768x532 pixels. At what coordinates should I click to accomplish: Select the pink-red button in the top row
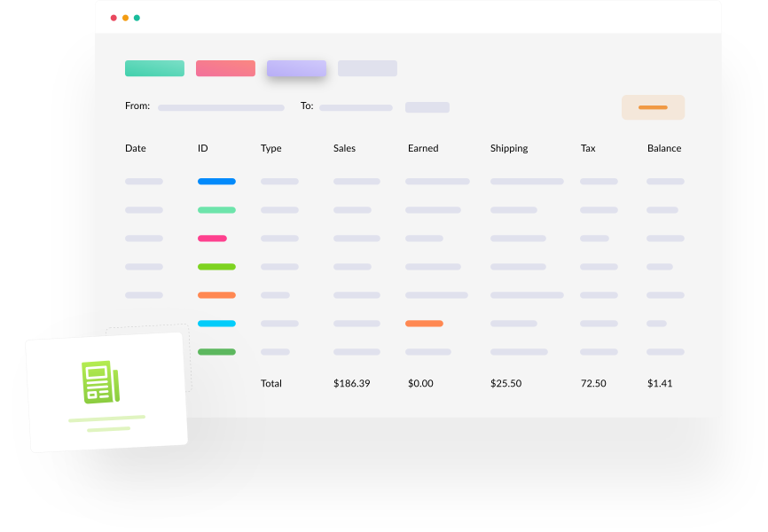click(x=226, y=68)
